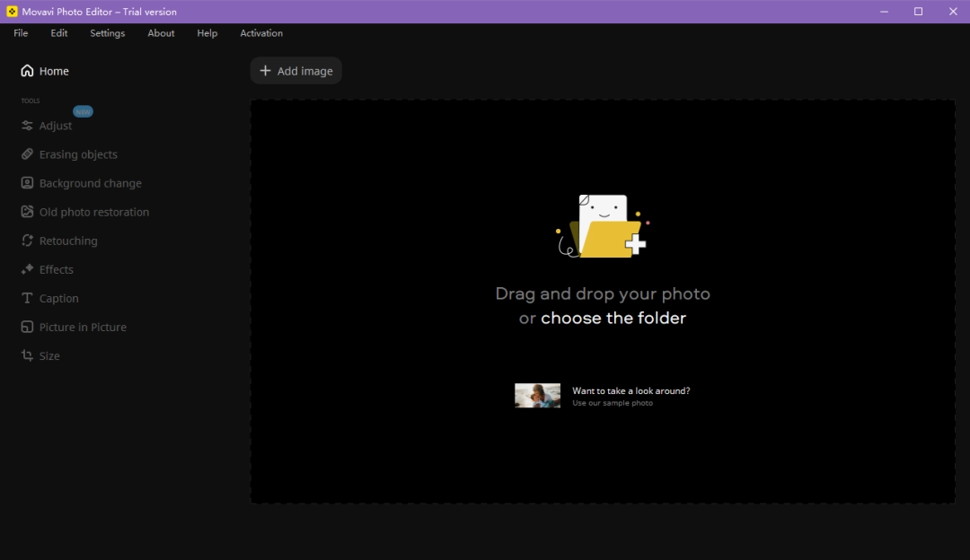This screenshot has height=560, width=970.
Task: Open the About menu
Action: 162,33
